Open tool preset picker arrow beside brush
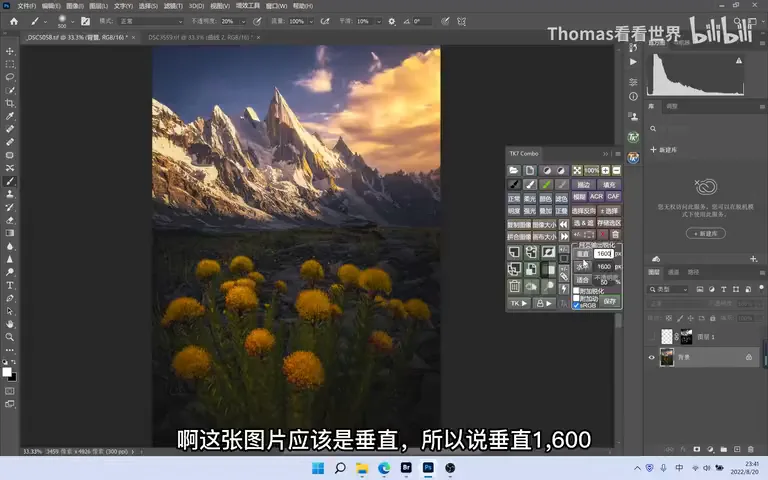768x480 pixels. (46, 22)
